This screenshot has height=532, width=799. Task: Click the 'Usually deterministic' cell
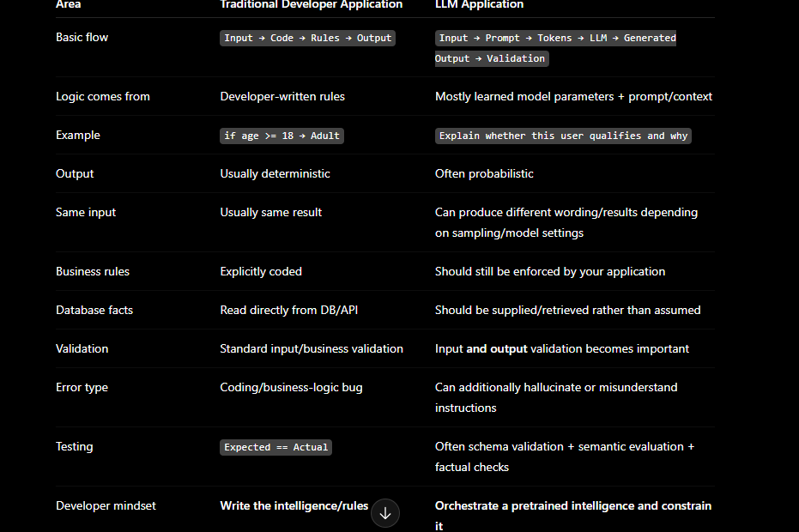[x=275, y=174]
